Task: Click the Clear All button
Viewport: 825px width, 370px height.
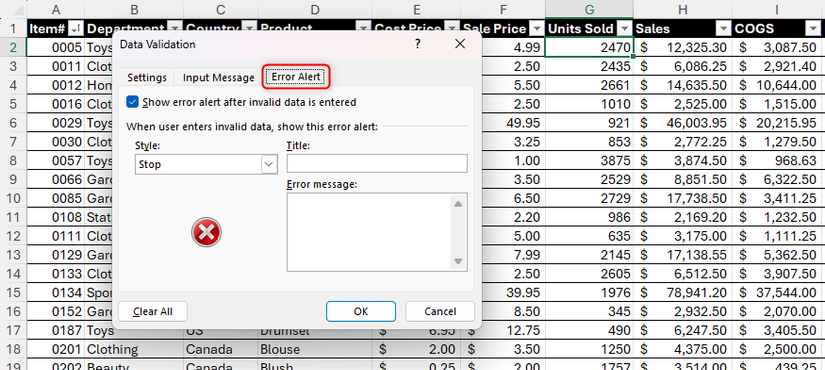Action: 153,311
